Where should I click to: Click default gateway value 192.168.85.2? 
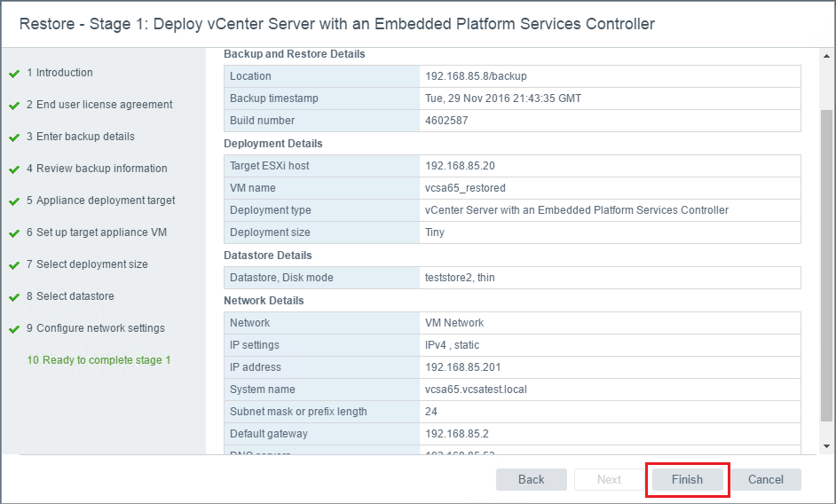pos(456,434)
